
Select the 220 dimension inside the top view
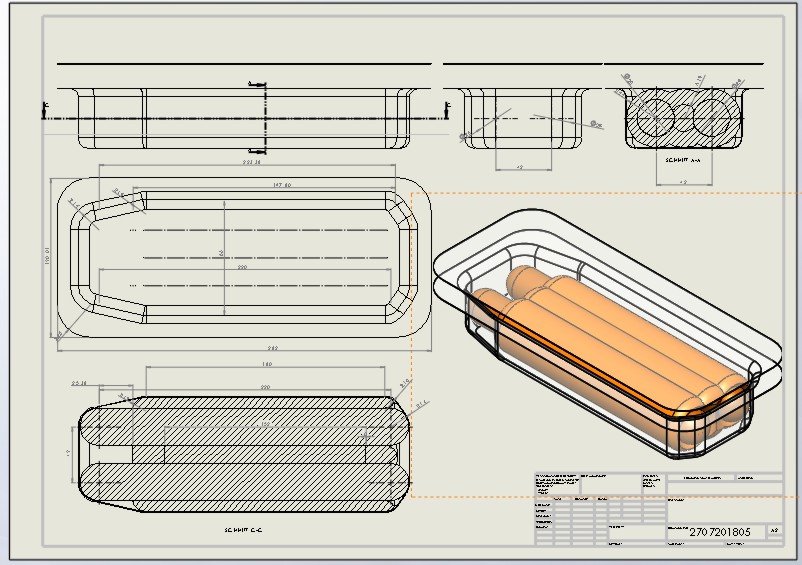[242, 267]
